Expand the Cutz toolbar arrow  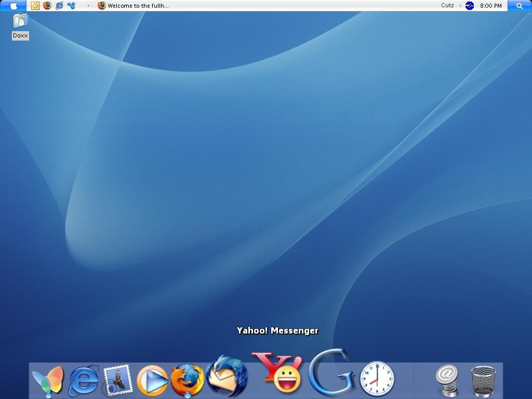point(460,6)
